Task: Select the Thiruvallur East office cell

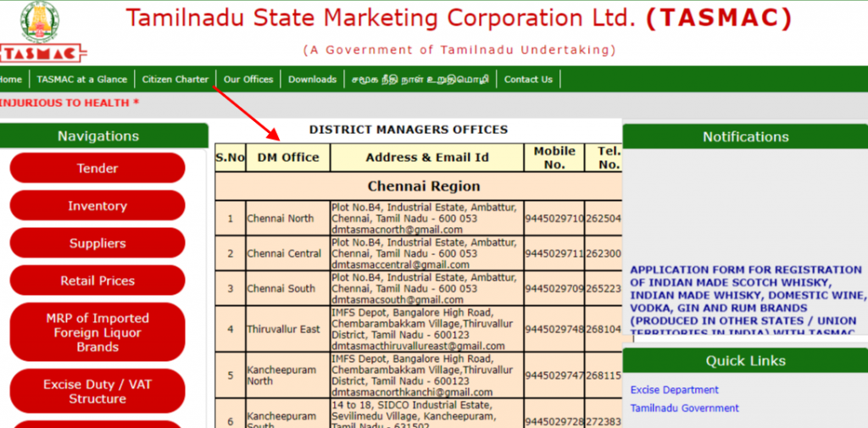Action: (x=288, y=329)
